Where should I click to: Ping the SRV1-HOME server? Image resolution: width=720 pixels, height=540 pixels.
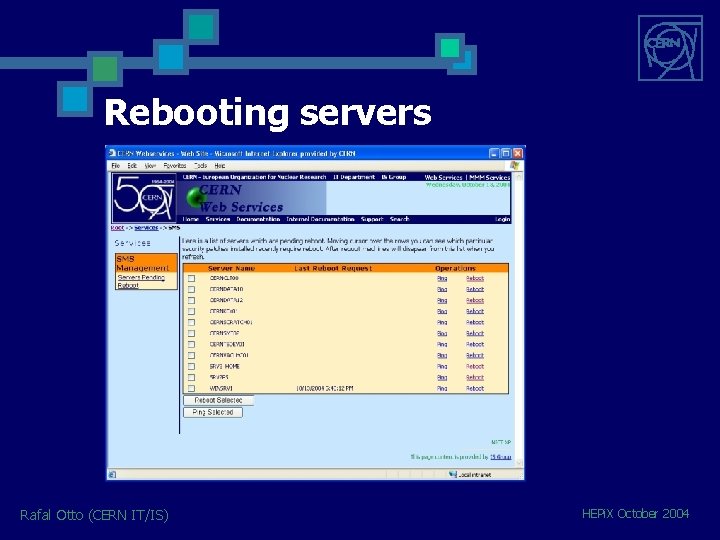click(x=442, y=366)
